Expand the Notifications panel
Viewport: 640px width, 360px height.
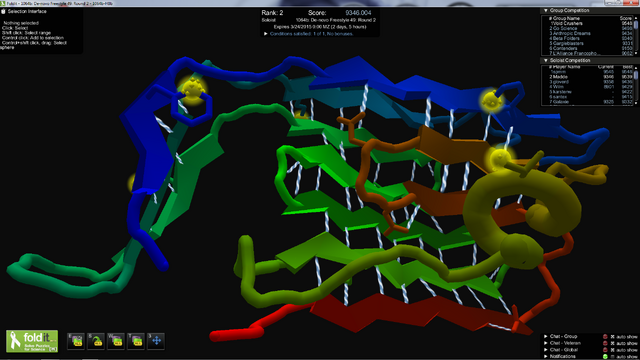tap(546, 356)
